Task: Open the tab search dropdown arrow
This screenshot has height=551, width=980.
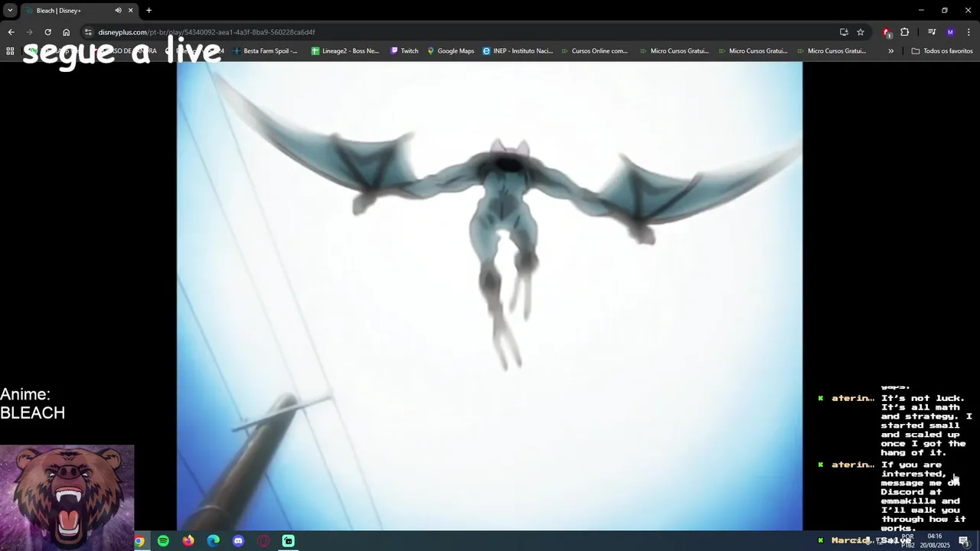Action: (10, 10)
